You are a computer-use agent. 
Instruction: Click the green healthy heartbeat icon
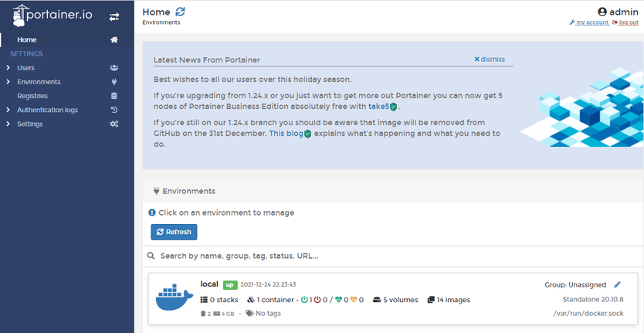pyautogui.click(x=339, y=300)
